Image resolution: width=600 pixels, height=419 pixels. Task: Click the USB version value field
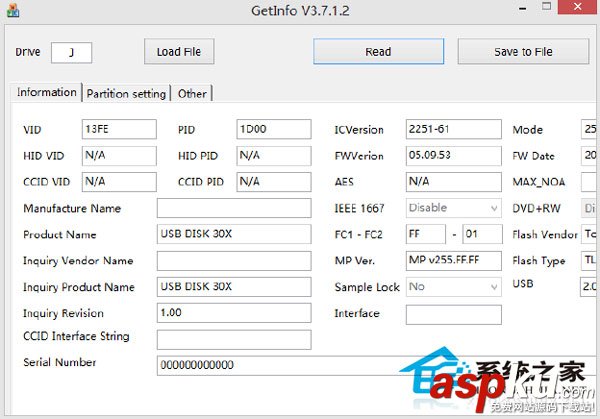590,287
